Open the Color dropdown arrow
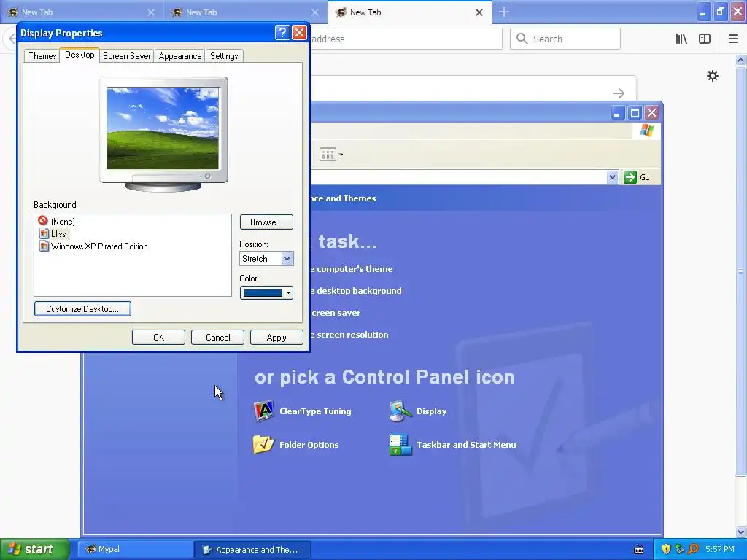The image size is (747, 560). [x=288, y=293]
